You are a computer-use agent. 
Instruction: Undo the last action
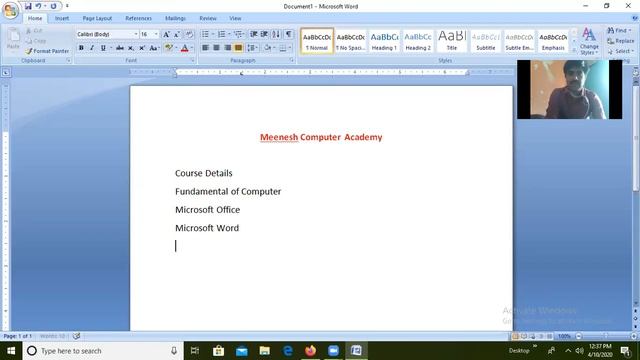(38, 6)
